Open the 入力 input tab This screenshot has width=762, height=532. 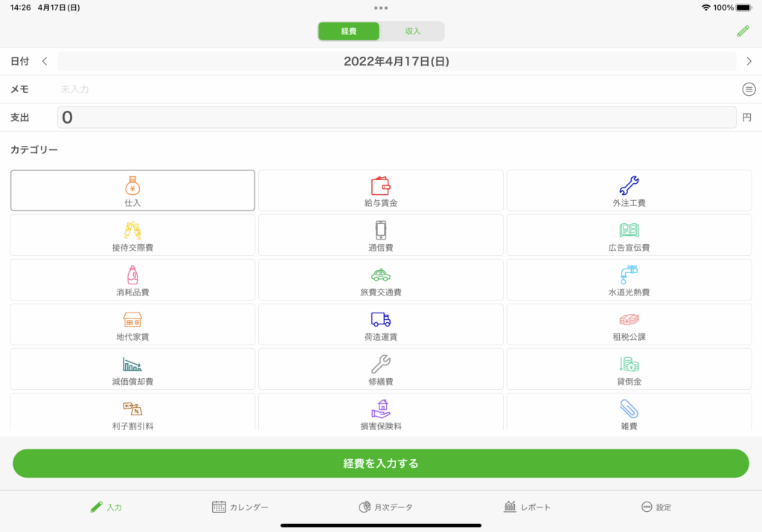coord(106,507)
